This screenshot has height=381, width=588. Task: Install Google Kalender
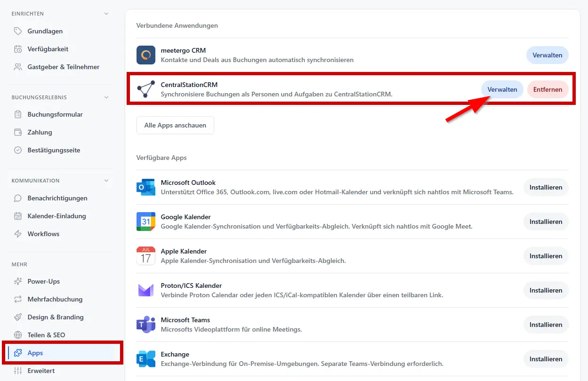click(546, 222)
